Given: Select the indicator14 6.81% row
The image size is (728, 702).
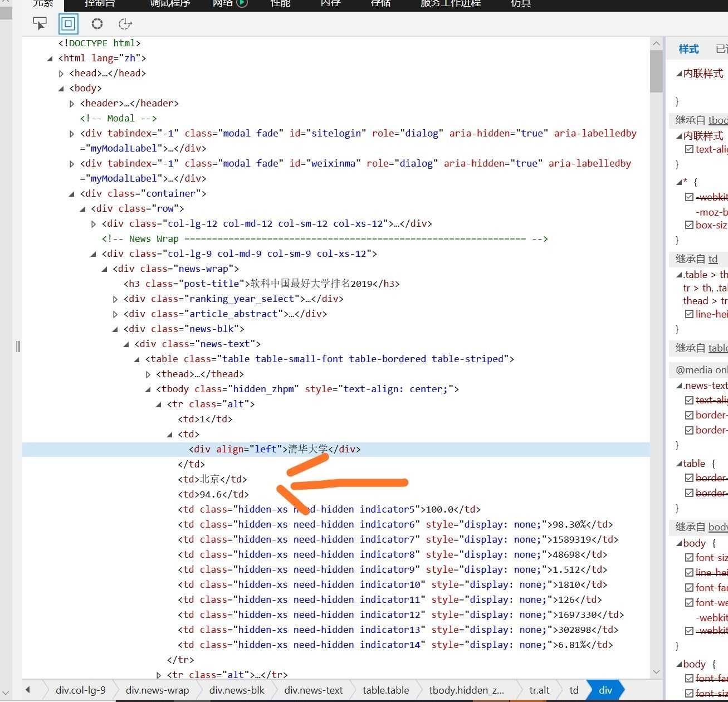Looking at the screenshot, I should (x=395, y=645).
